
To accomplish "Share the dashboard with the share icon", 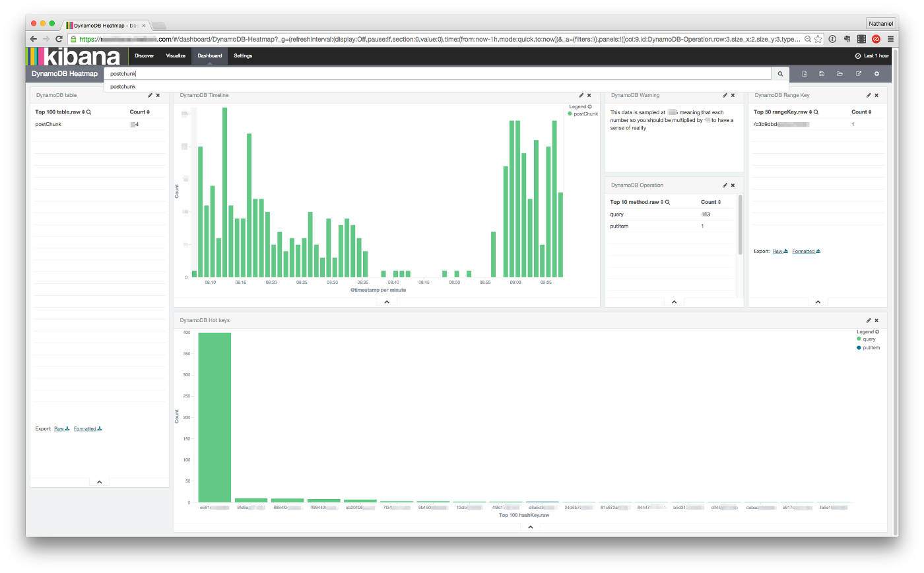I will click(858, 73).
